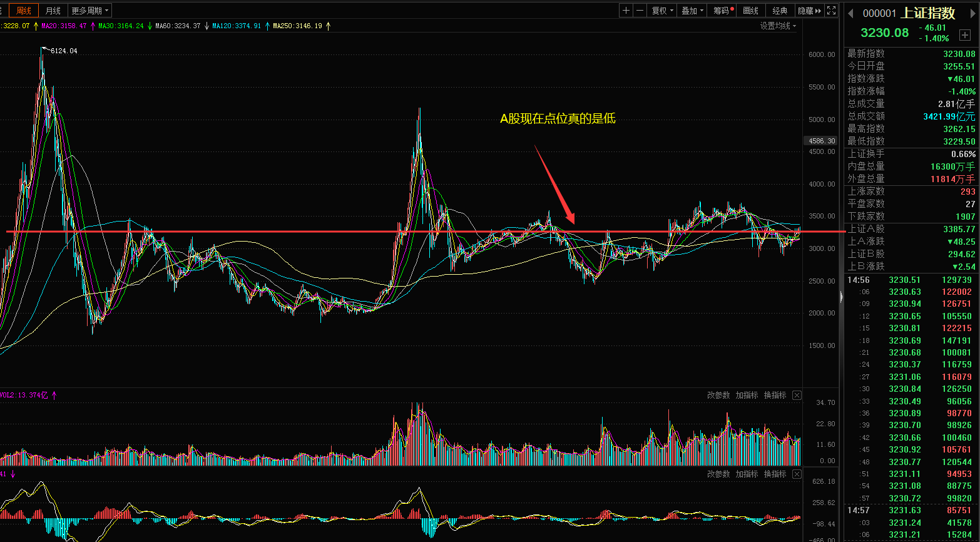This screenshot has height=542, width=980.
Task: Close the MACD indicator panel
Action: tap(797, 474)
